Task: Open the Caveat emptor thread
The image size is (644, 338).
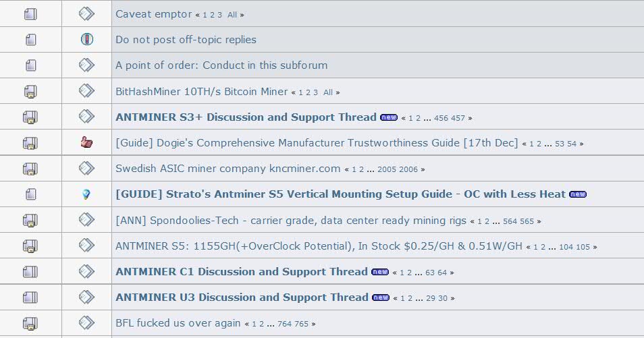Action: coord(154,14)
